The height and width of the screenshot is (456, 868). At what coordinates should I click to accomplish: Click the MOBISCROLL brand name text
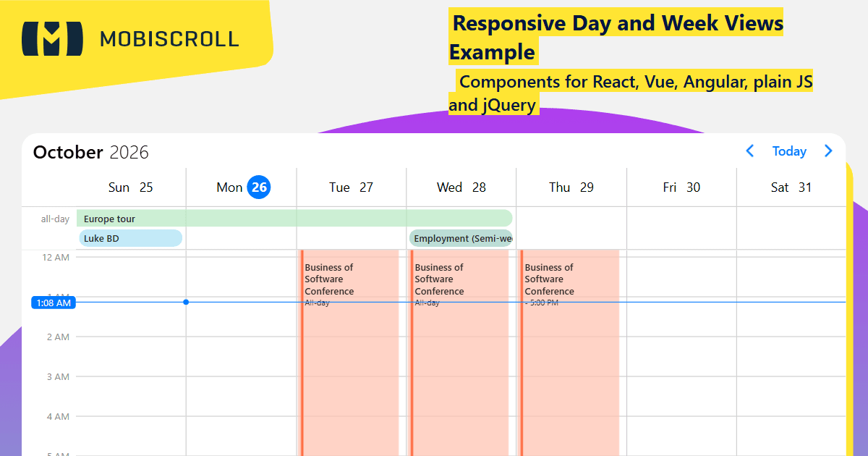[169, 38]
